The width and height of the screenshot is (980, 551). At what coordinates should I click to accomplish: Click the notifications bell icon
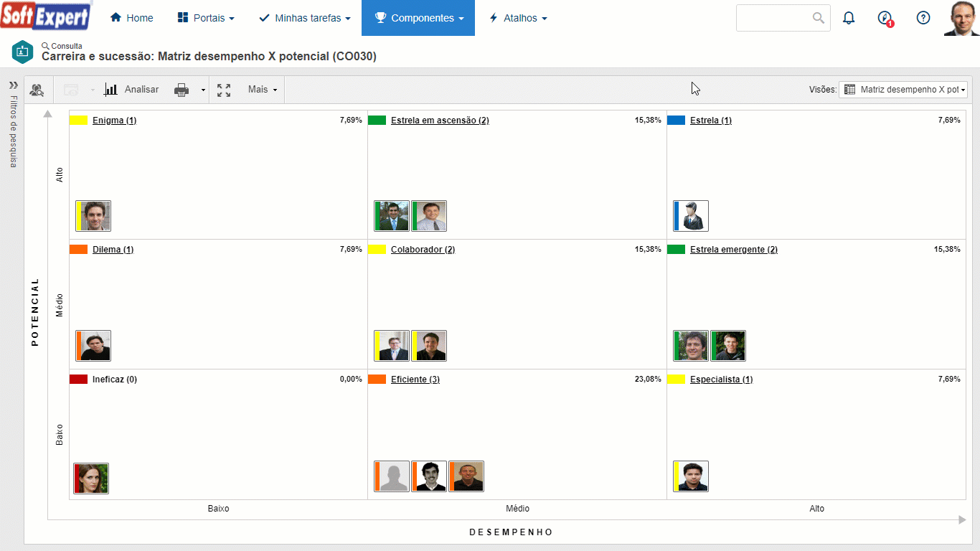849,18
